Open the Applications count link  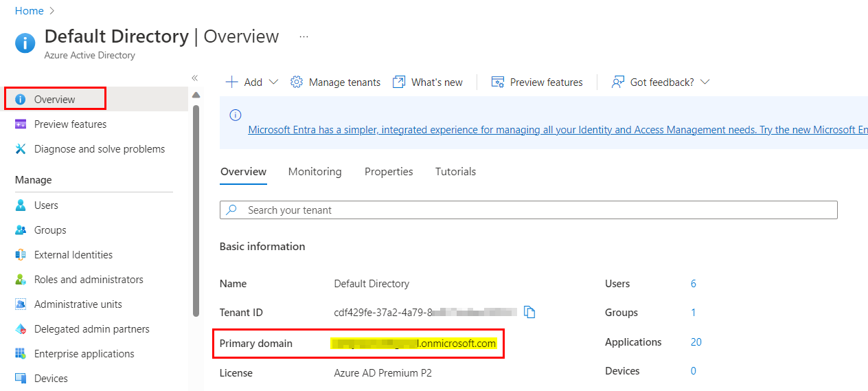pyautogui.click(x=696, y=342)
